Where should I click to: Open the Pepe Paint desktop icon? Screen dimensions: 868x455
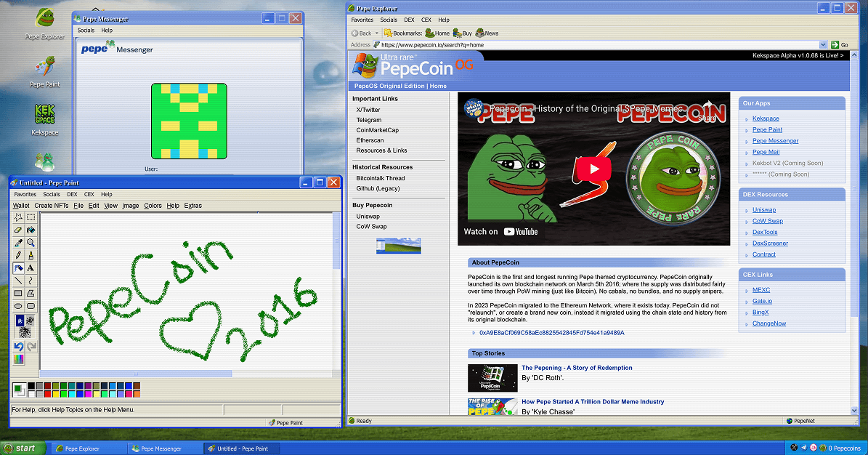tap(45, 72)
